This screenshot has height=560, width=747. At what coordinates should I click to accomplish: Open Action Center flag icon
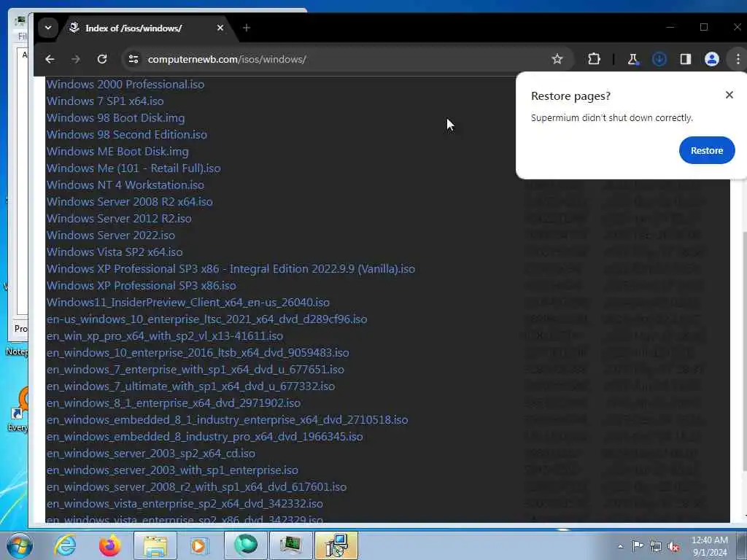coord(638,546)
